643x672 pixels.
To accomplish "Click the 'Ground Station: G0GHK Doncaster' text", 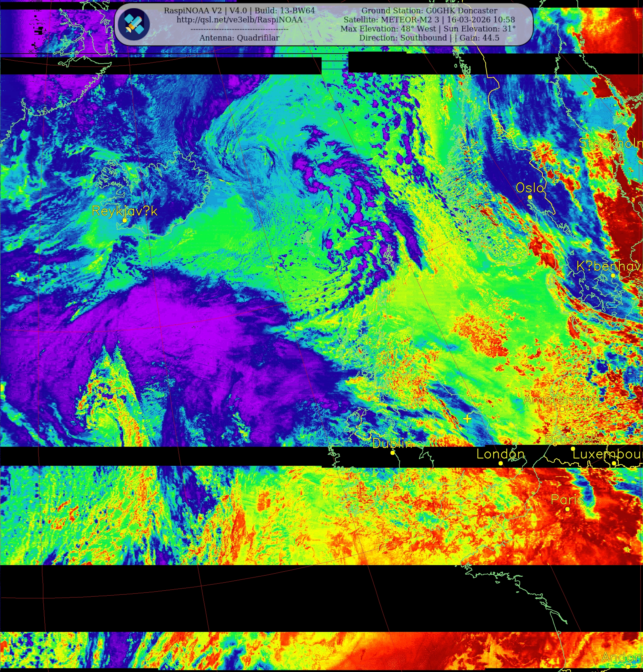I will (429, 11).
